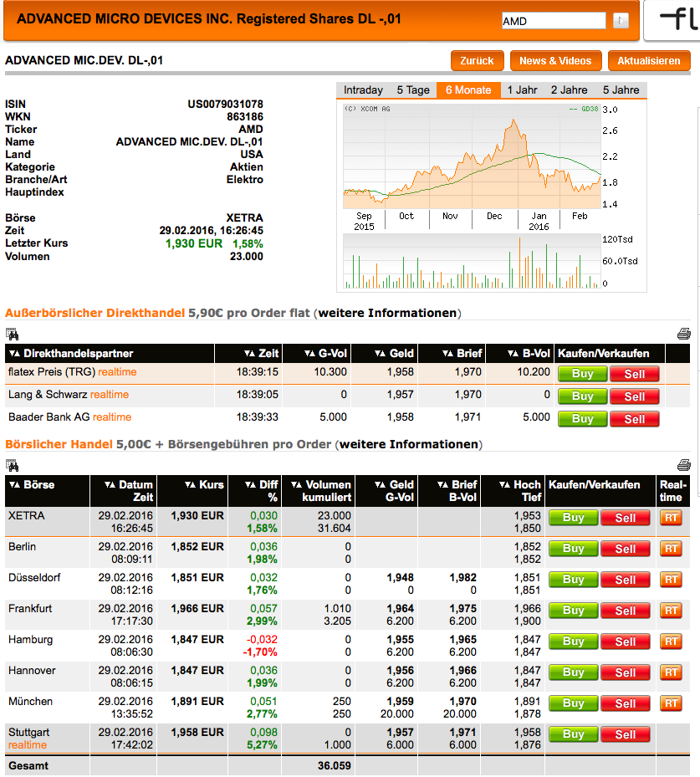700x777 pixels.
Task: Switch chart to Intraday tab
Action: coord(363,90)
